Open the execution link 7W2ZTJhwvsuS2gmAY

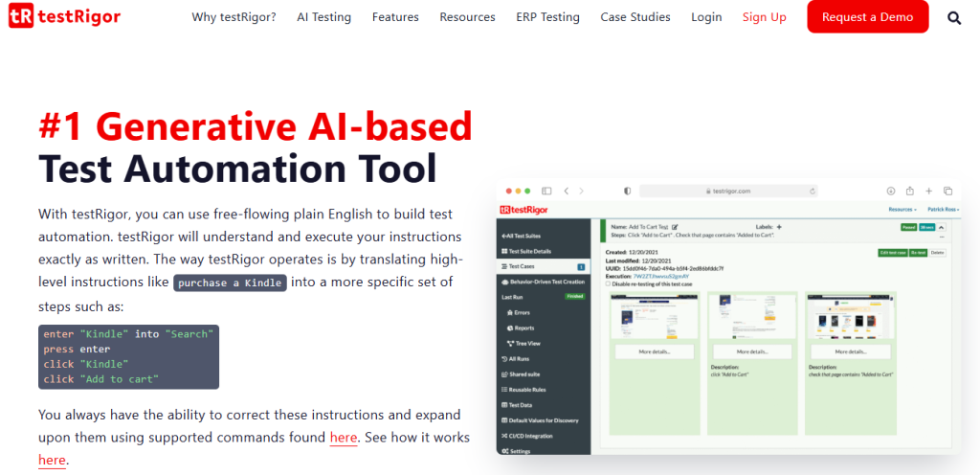[660, 276]
